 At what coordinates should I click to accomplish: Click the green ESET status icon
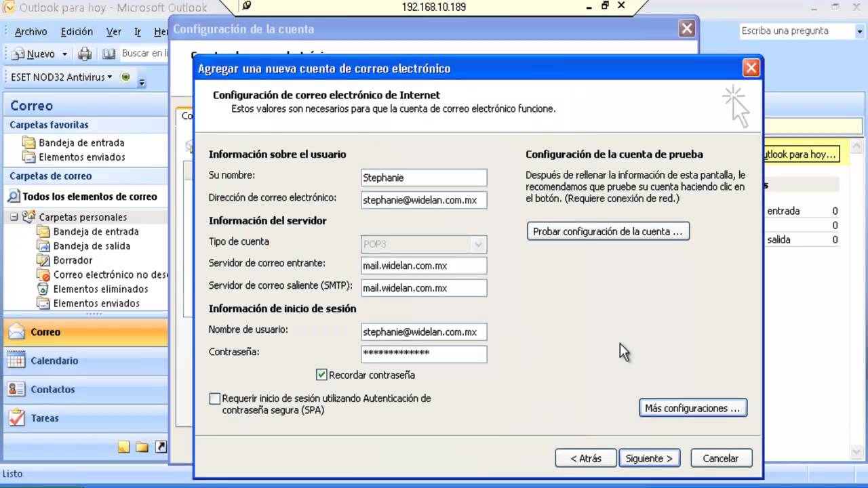tap(125, 77)
